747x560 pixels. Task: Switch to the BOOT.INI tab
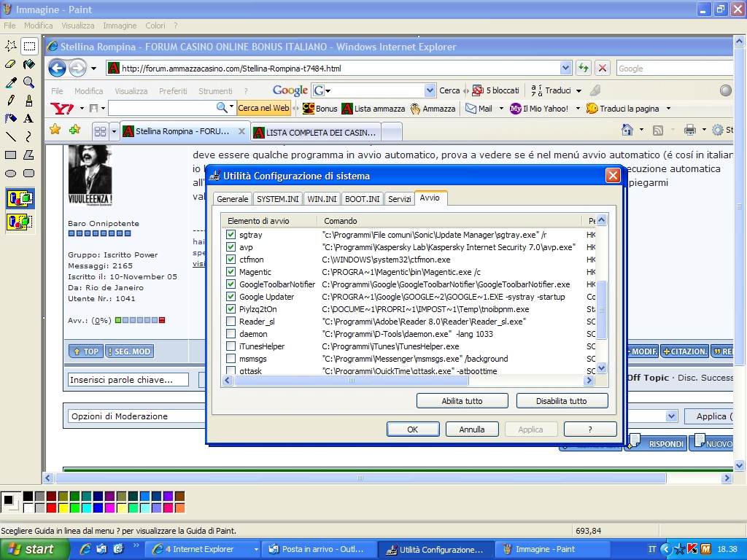pyautogui.click(x=362, y=198)
